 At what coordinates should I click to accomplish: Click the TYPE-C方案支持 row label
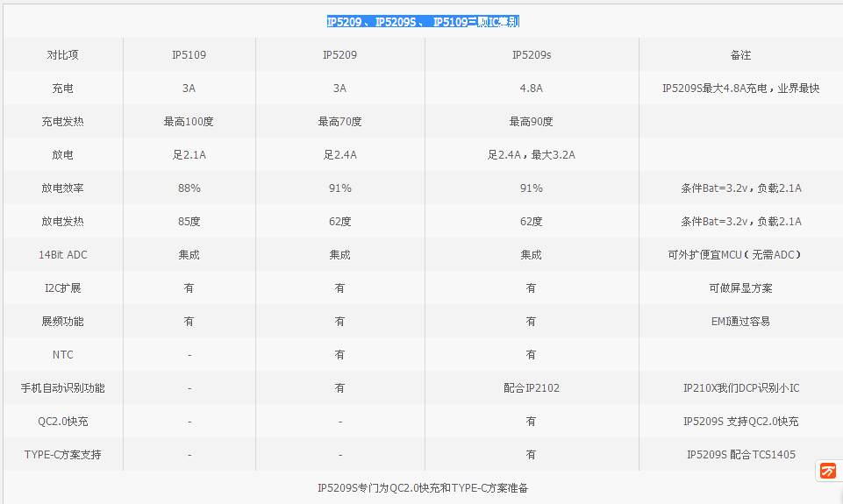[x=62, y=455]
